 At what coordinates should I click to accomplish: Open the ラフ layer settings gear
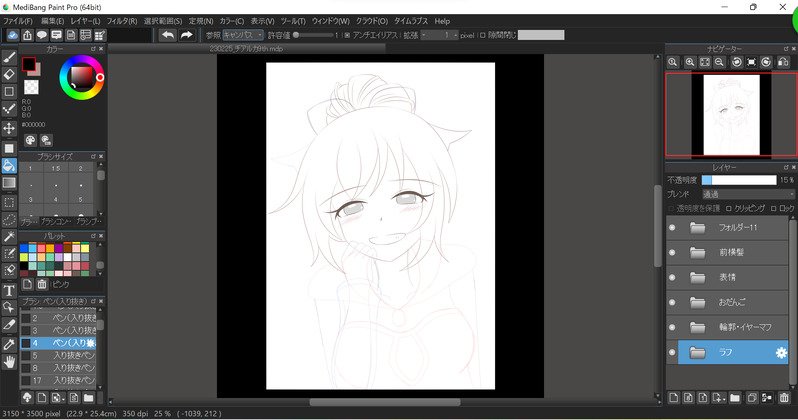pyautogui.click(x=781, y=353)
